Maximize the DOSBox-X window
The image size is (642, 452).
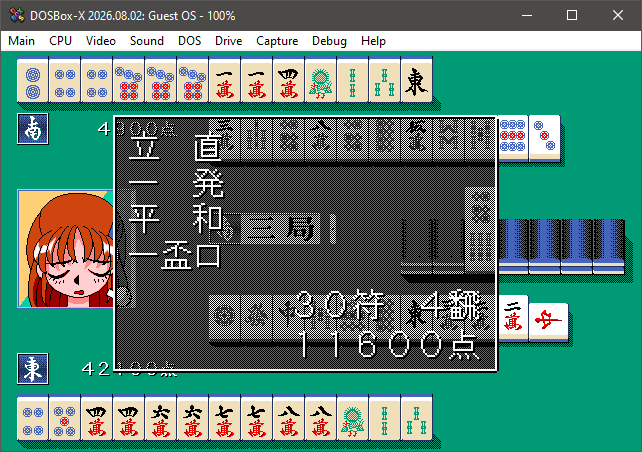tap(572, 16)
